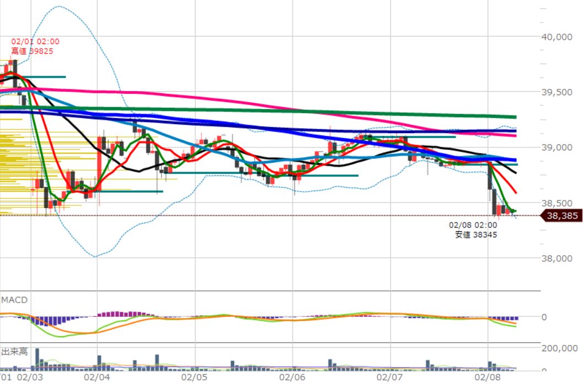Image resolution: width=587 pixels, height=392 pixels.
Task: Click the 39,000 price axis label
Action: 557,147
